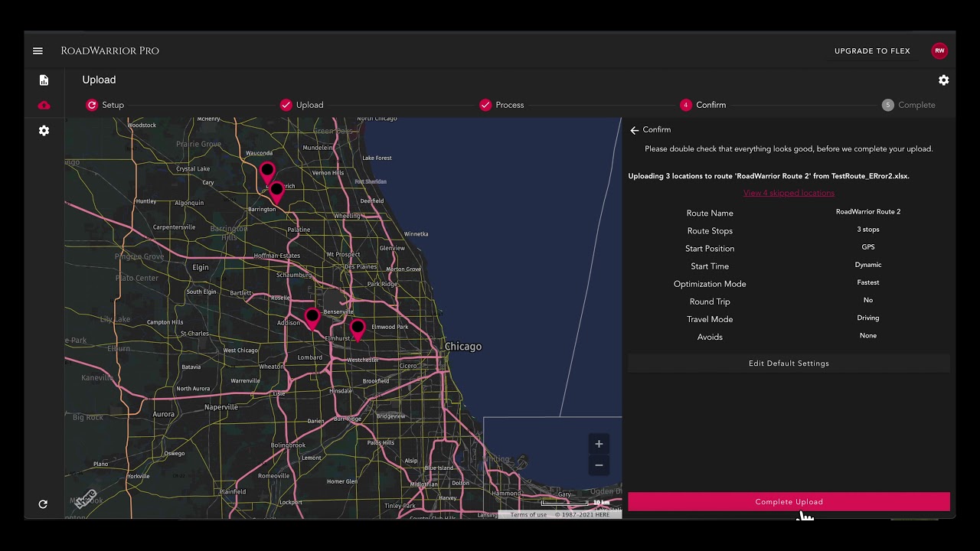Click the RW user avatar
Image resolution: width=980 pixels, height=551 pixels.
(939, 51)
